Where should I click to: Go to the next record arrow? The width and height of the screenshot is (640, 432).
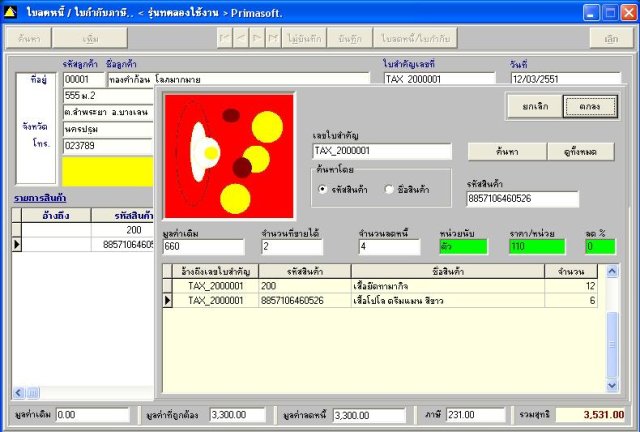[x=257, y=38]
